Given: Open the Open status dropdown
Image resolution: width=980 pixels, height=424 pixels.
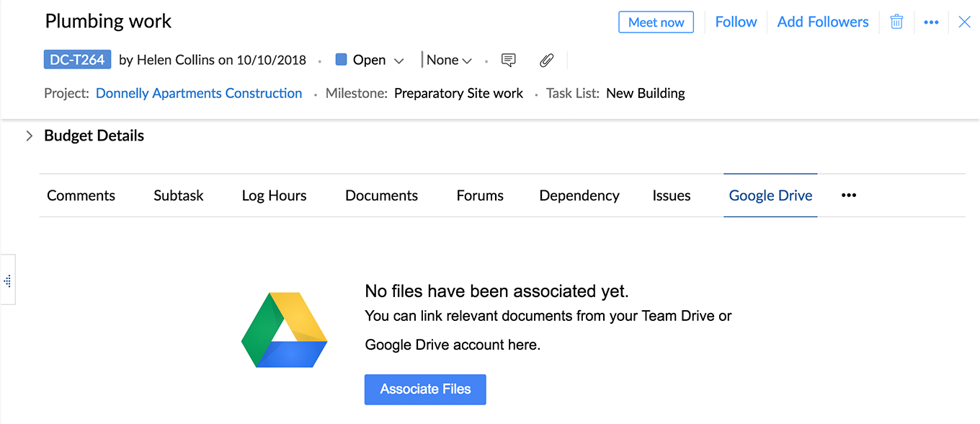Looking at the screenshot, I should (398, 61).
